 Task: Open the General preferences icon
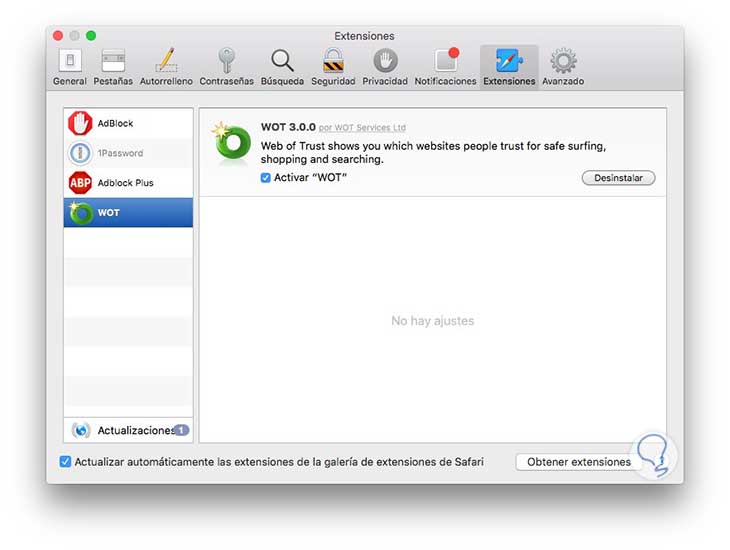(70, 61)
